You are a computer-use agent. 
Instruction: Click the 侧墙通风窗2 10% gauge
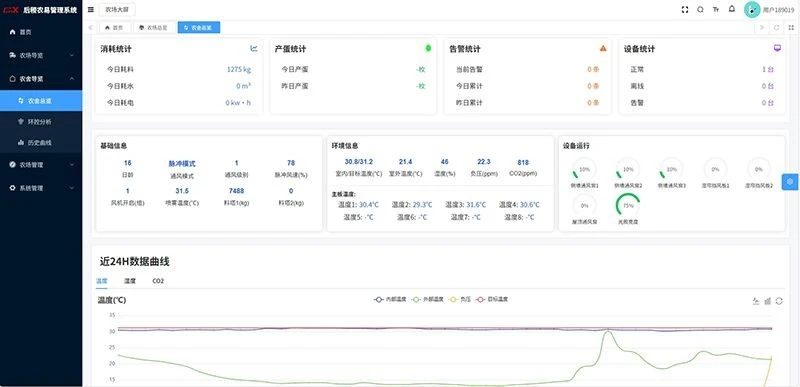(x=628, y=169)
